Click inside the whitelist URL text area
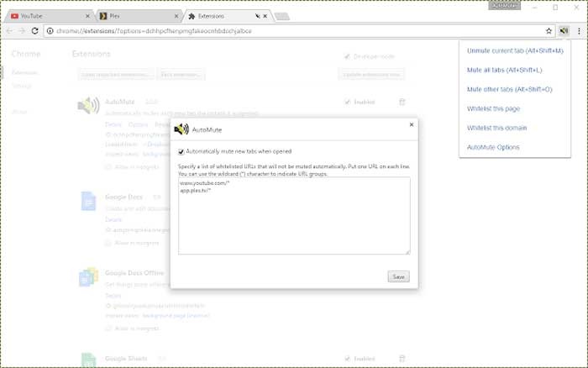588x368 pixels. (294, 216)
